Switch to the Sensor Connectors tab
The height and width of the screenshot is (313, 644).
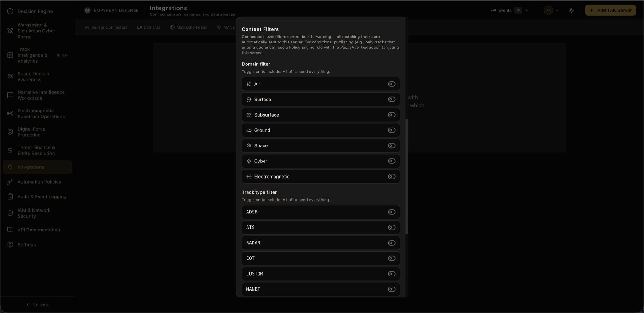pos(106,28)
